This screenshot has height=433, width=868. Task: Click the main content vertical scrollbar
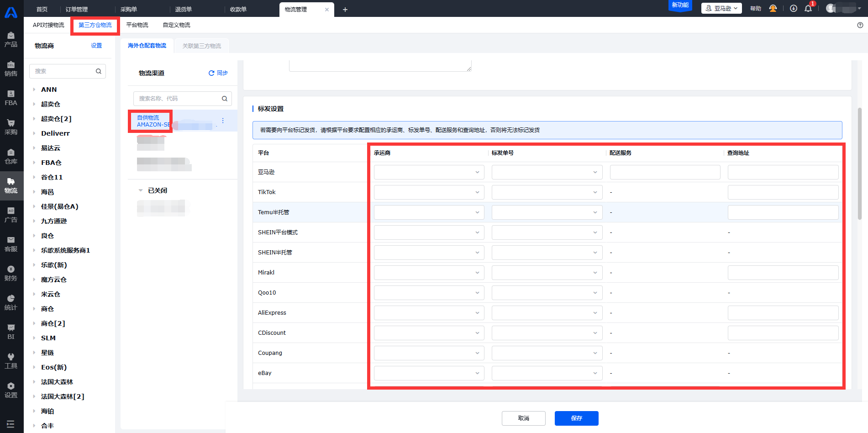coord(860,164)
